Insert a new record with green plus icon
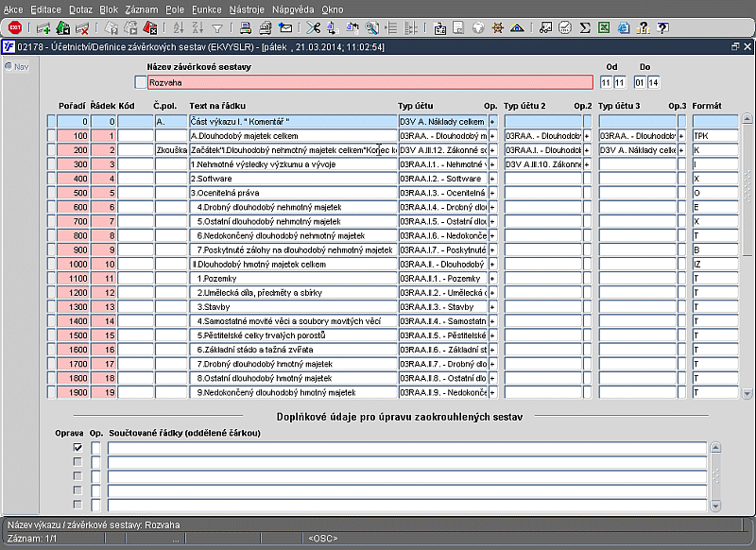This screenshot has width=756, height=550. 43,28
